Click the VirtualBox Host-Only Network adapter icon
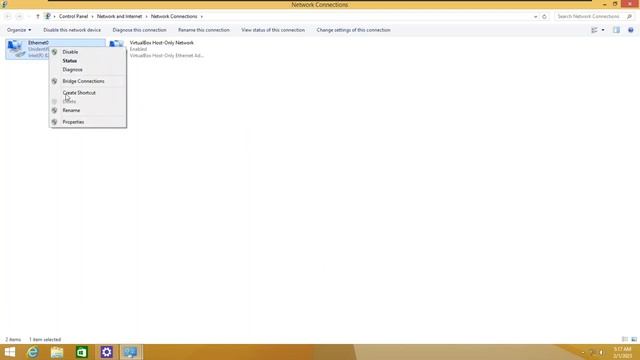 (117, 45)
